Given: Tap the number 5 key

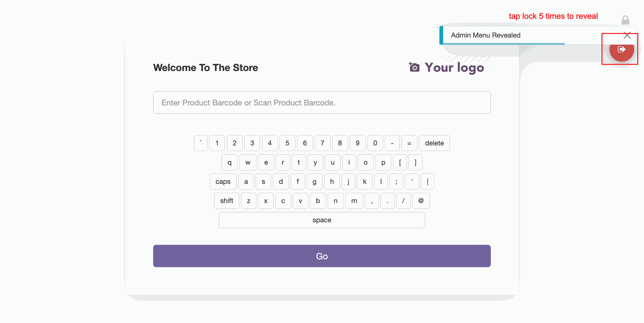Looking at the screenshot, I should (287, 143).
